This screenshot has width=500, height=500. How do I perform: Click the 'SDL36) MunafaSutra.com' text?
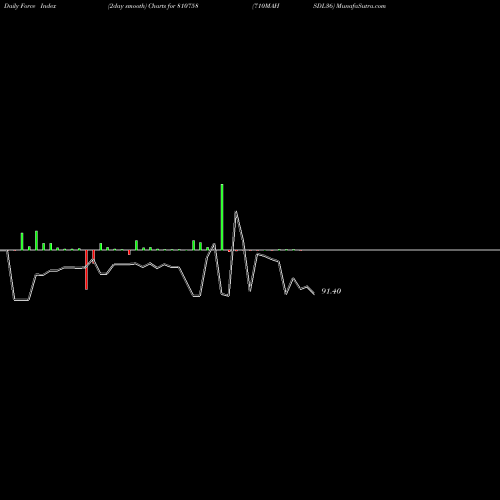(349, 6)
